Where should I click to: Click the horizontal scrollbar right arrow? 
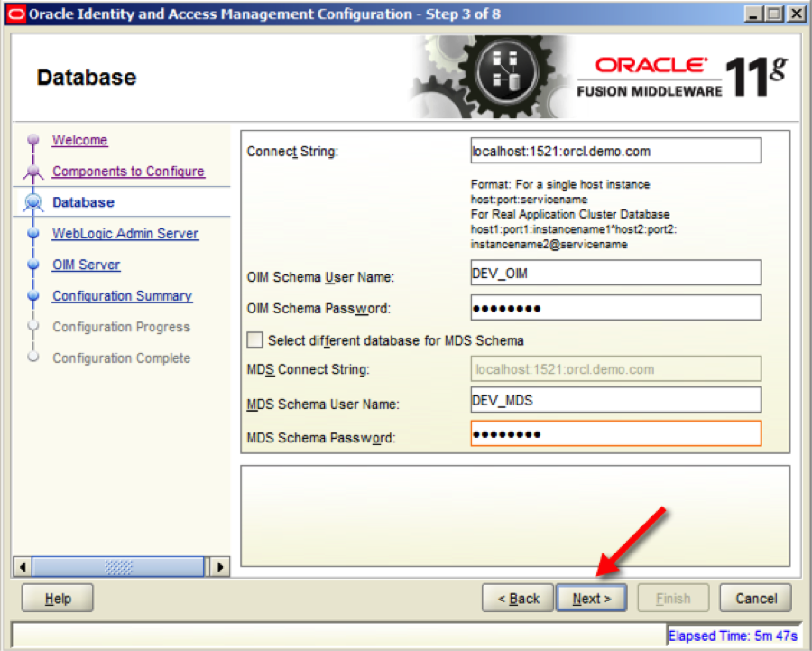tap(220, 566)
